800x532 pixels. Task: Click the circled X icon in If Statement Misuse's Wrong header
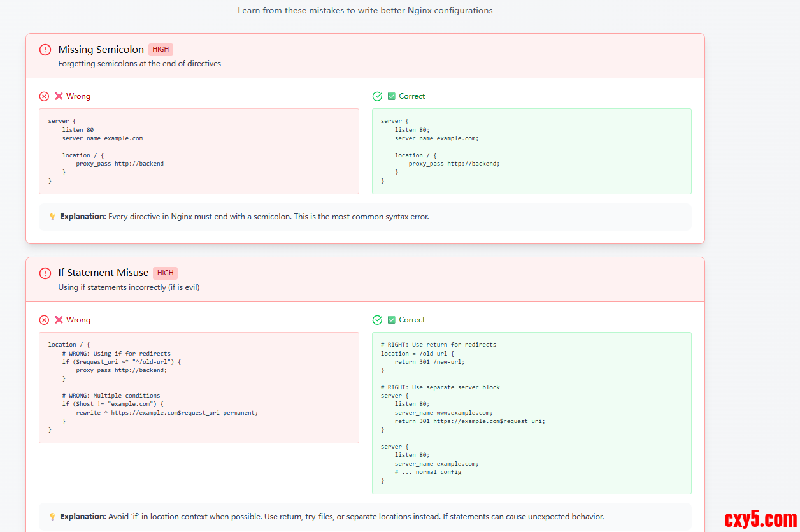point(44,320)
